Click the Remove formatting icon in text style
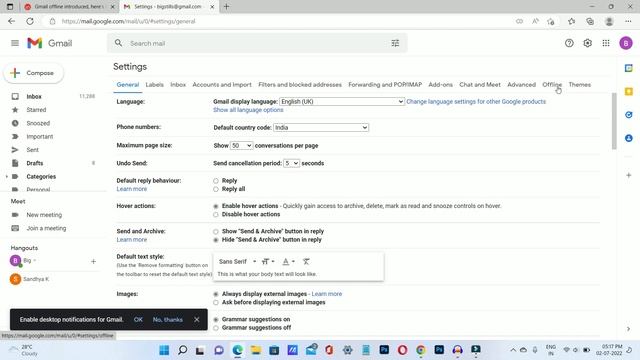 (306, 261)
